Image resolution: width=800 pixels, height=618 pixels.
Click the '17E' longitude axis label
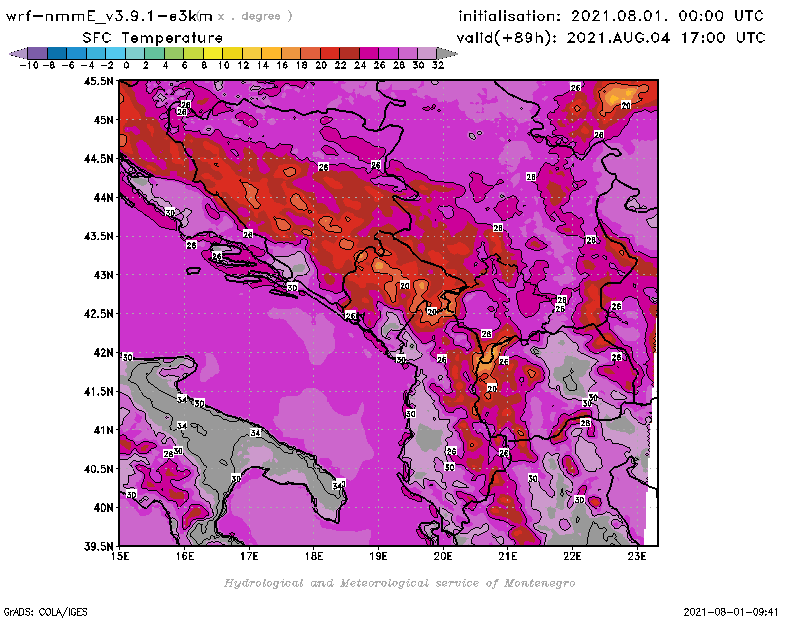[249, 556]
